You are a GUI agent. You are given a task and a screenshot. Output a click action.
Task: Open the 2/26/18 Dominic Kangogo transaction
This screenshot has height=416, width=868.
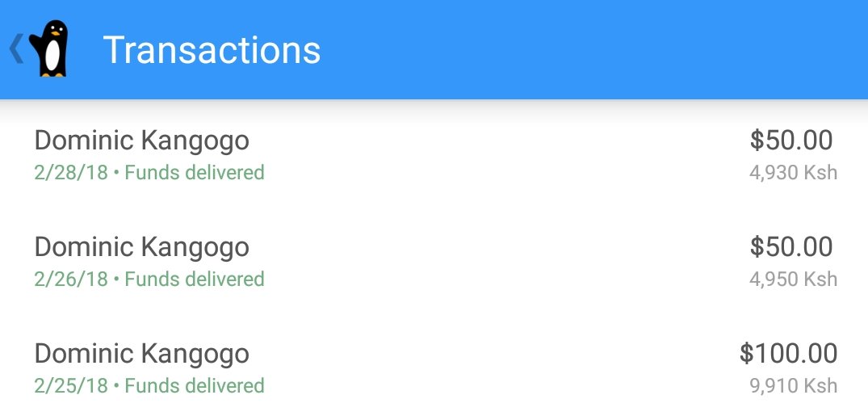pos(434,262)
